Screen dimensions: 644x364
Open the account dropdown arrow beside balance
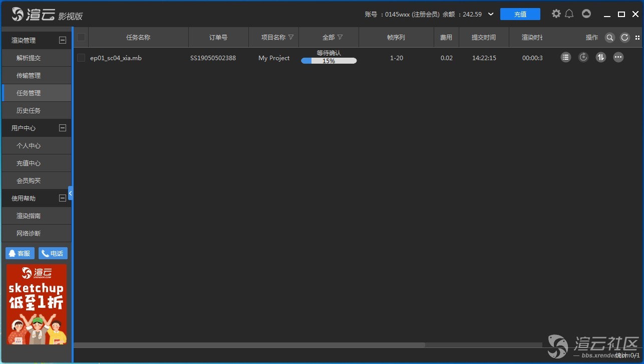coord(491,14)
